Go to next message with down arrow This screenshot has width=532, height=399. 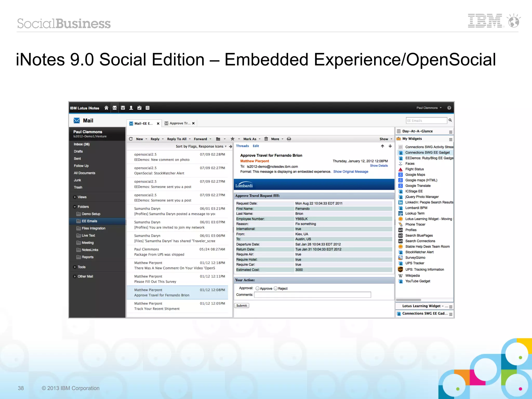(x=390, y=146)
